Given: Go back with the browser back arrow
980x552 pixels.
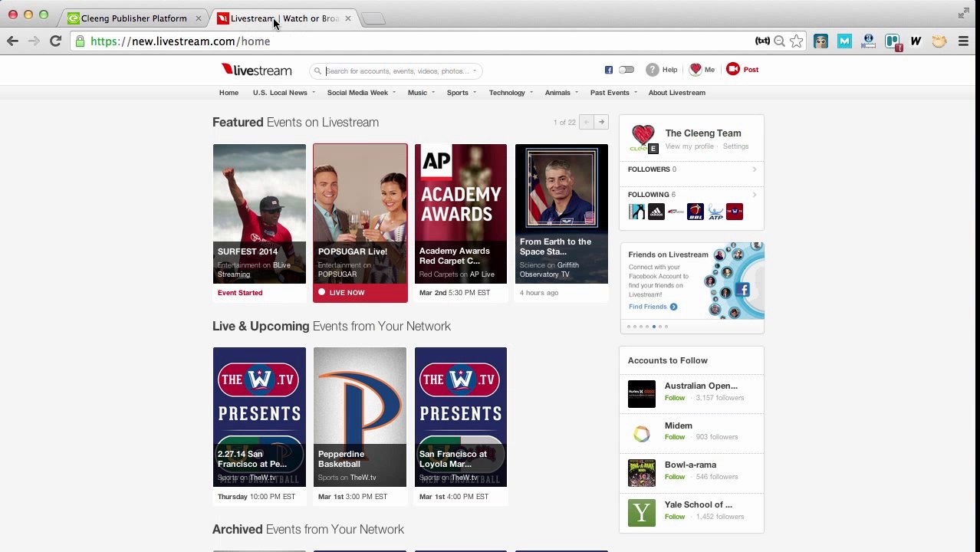Looking at the screenshot, I should pos(12,41).
